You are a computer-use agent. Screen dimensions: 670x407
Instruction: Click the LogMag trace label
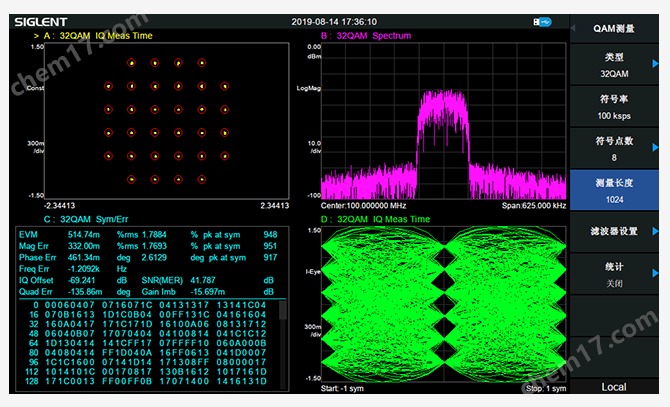point(309,88)
